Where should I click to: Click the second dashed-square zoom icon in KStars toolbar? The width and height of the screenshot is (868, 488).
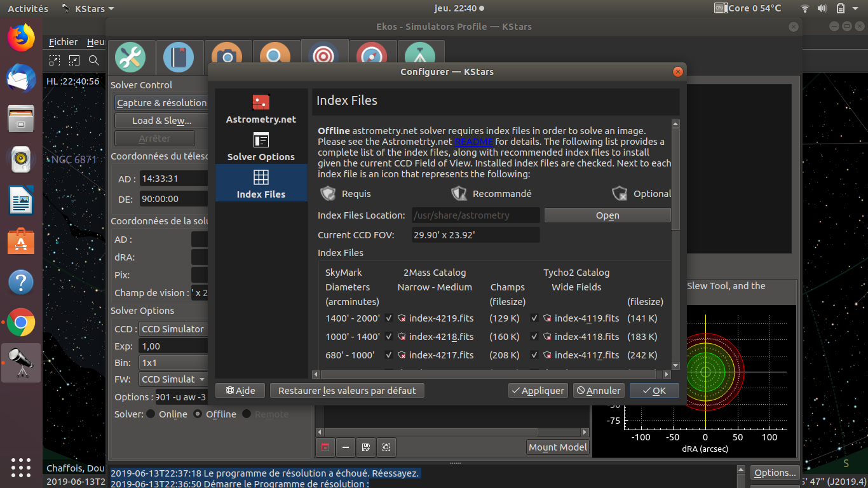click(x=74, y=60)
